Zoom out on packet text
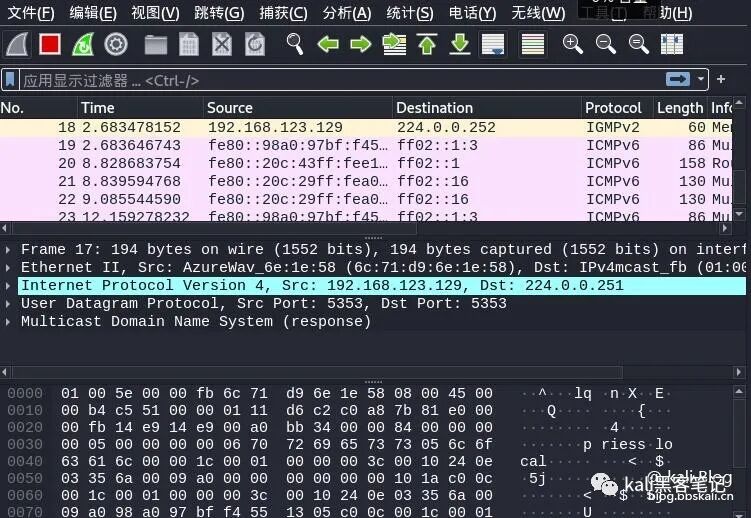Screen dimensions: 751x518 [605, 44]
